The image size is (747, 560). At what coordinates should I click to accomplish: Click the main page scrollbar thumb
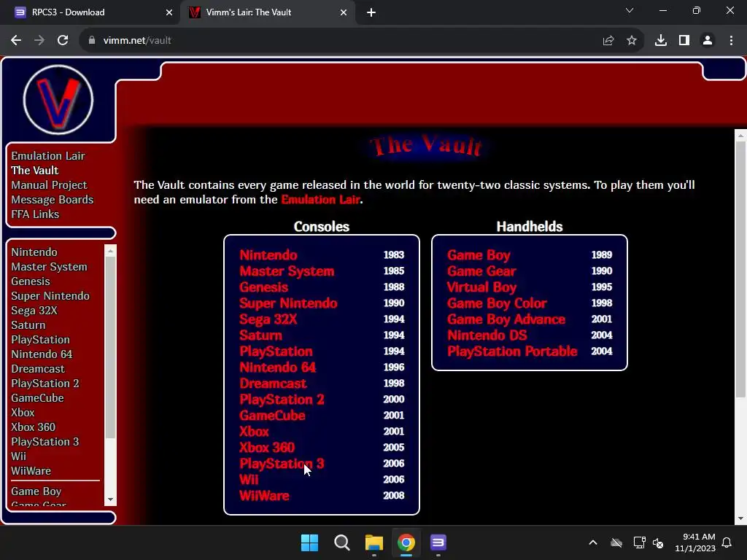(740, 269)
